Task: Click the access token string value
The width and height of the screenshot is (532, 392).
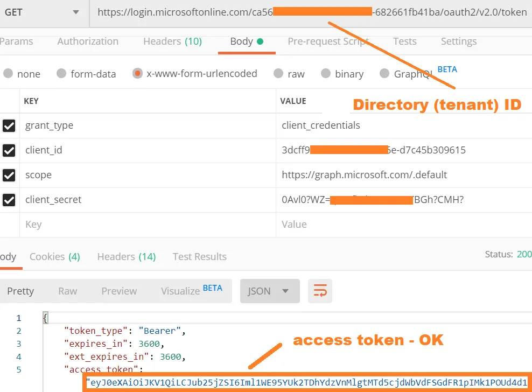Action: (x=307, y=382)
